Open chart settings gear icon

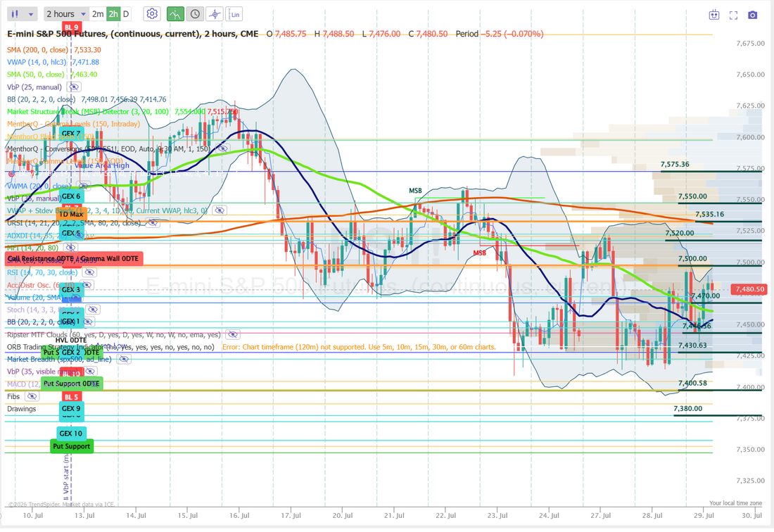point(152,14)
